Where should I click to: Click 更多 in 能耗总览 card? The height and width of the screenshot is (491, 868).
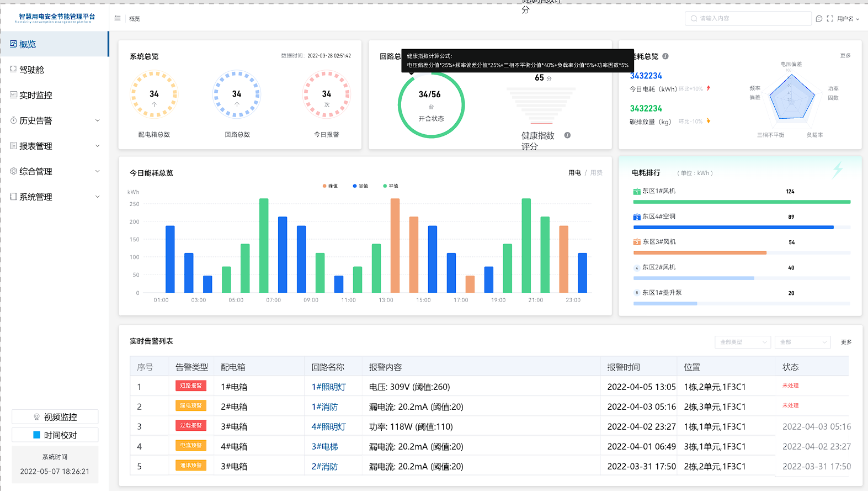tap(845, 56)
